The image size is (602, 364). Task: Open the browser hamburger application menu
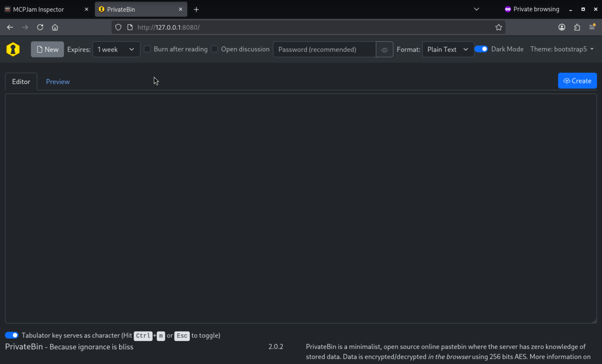click(592, 27)
